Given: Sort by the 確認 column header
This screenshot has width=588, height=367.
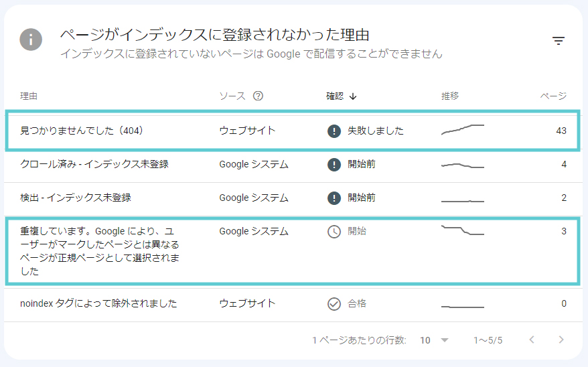Looking at the screenshot, I should tap(341, 96).
